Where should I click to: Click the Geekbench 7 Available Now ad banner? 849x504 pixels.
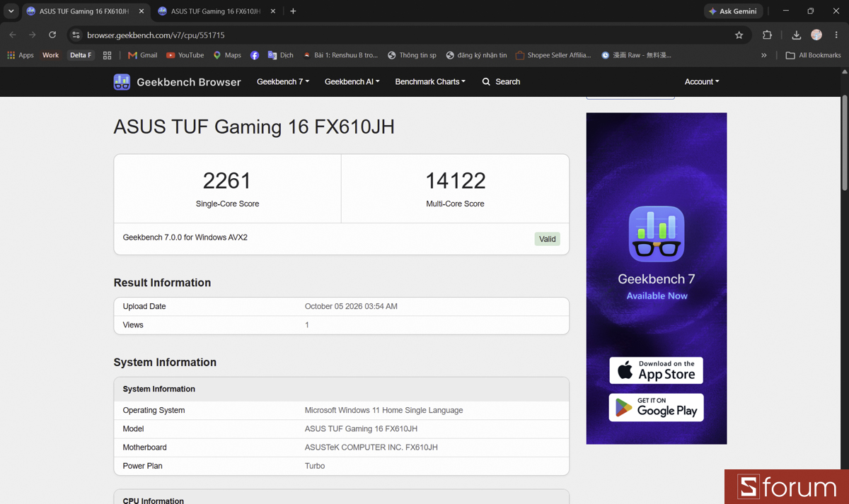(657, 279)
